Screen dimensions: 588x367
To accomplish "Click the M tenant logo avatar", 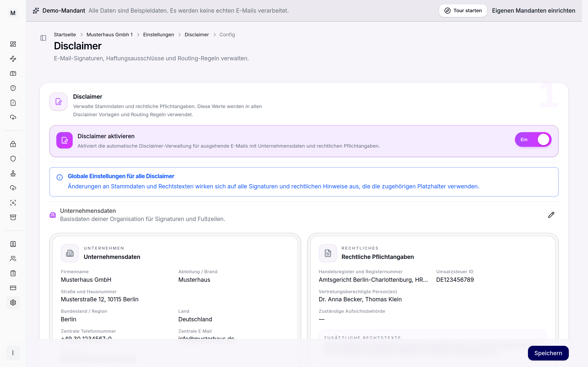I will click(13, 13).
